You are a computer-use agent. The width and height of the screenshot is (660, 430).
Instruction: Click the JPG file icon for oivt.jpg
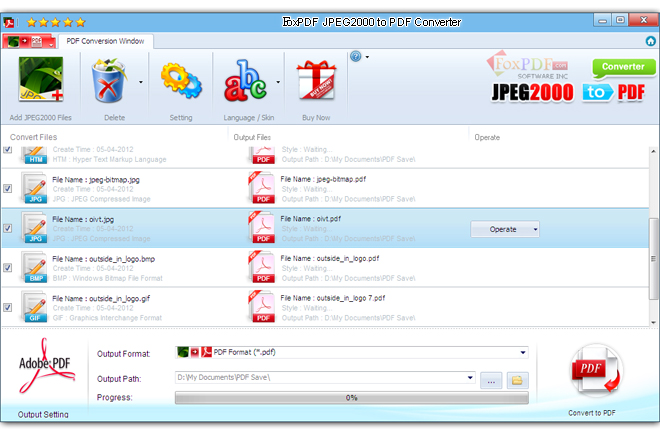pos(35,228)
